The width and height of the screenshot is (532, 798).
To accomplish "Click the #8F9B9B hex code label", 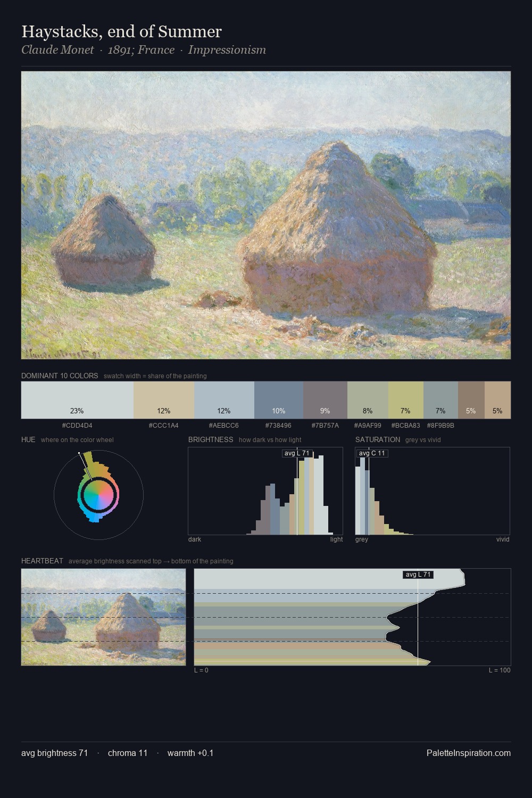I will tap(440, 426).
